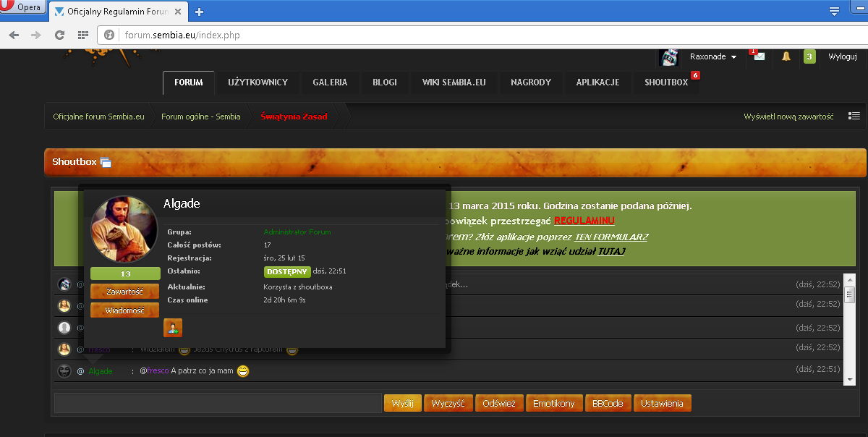
Task: Go to Forum ogólne - Sembia breadcrumb
Action: (201, 116)
